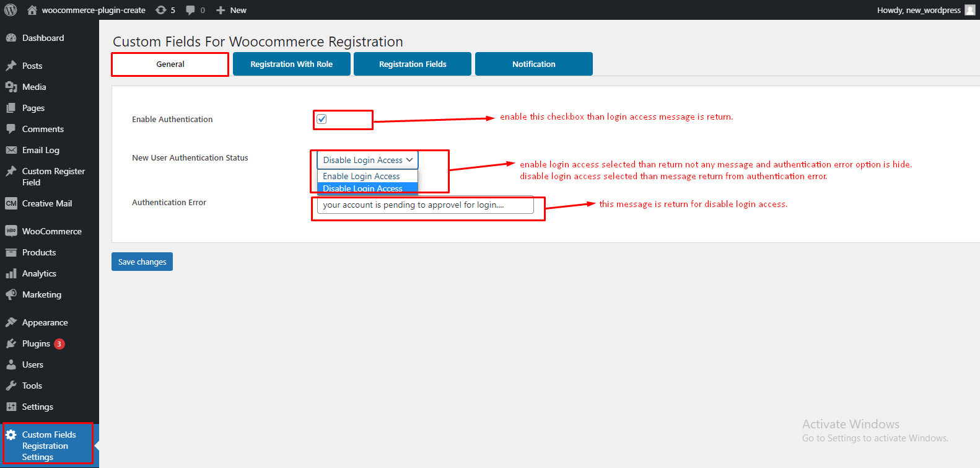
Task: Click the Posts pushpin icon
Action: click(x=11, y=66)
